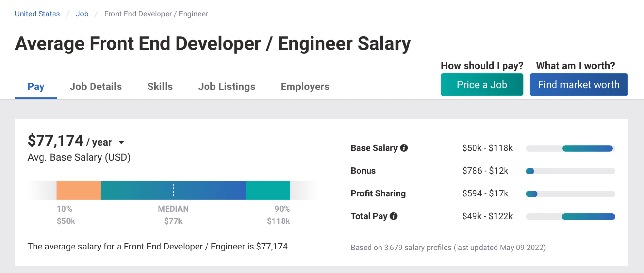
Task: Click the Base Salary info icon
Action: (x=404, y=148)
